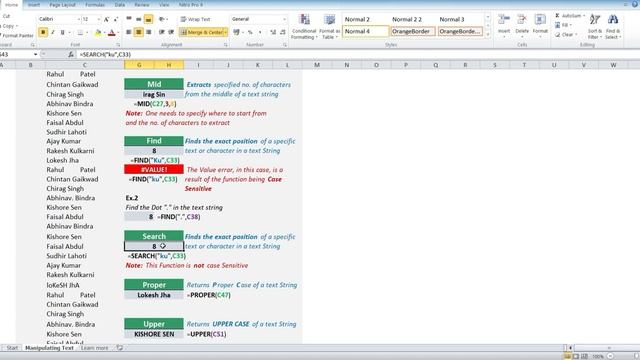640x360 pixels.
Task: Click in the formula bar SEARCH formula
Action: pos(105,54)
